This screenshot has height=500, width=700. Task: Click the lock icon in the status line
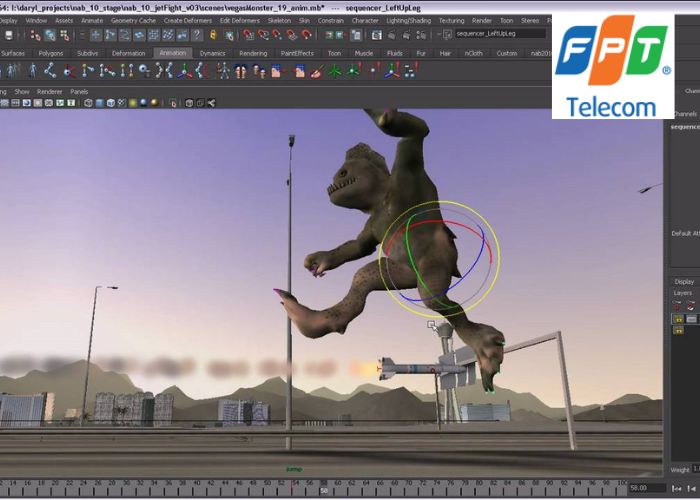click(x=213, y=36)
